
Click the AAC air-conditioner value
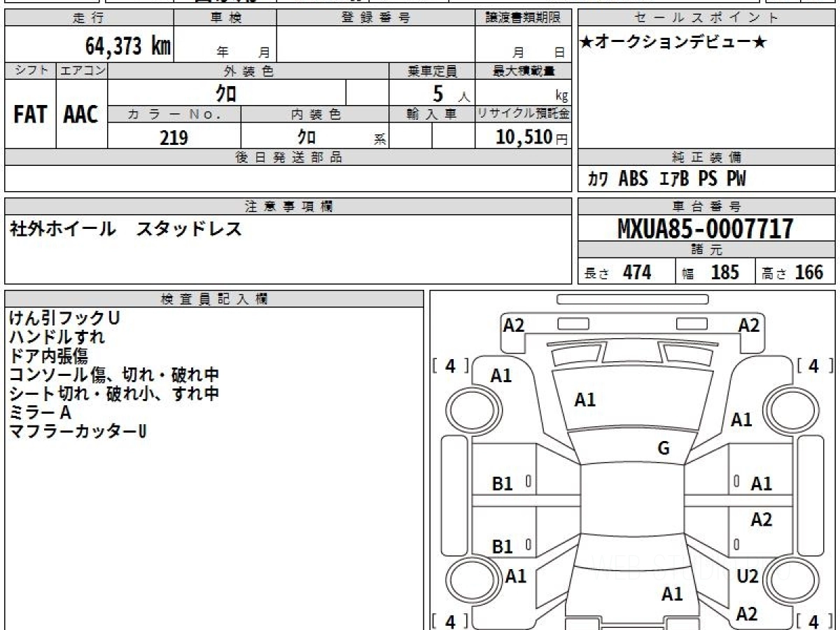point(81,115)
